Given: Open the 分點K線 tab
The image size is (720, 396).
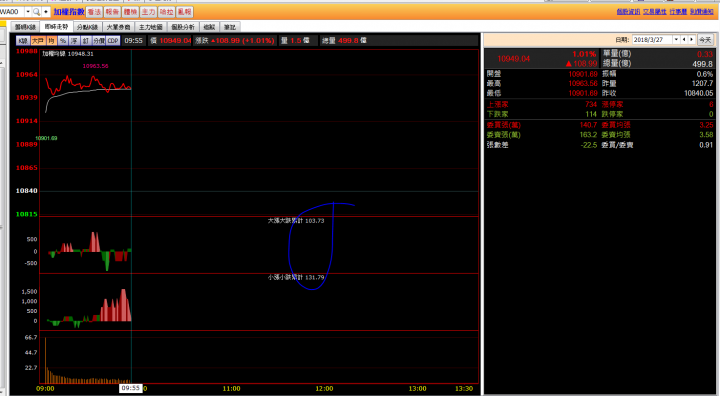Looking at the screenshot, I should click(87, 27).
